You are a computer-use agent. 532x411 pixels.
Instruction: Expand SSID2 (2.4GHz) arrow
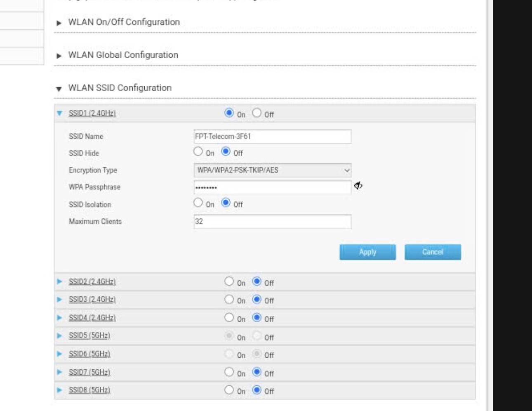[x=59, y=281]
